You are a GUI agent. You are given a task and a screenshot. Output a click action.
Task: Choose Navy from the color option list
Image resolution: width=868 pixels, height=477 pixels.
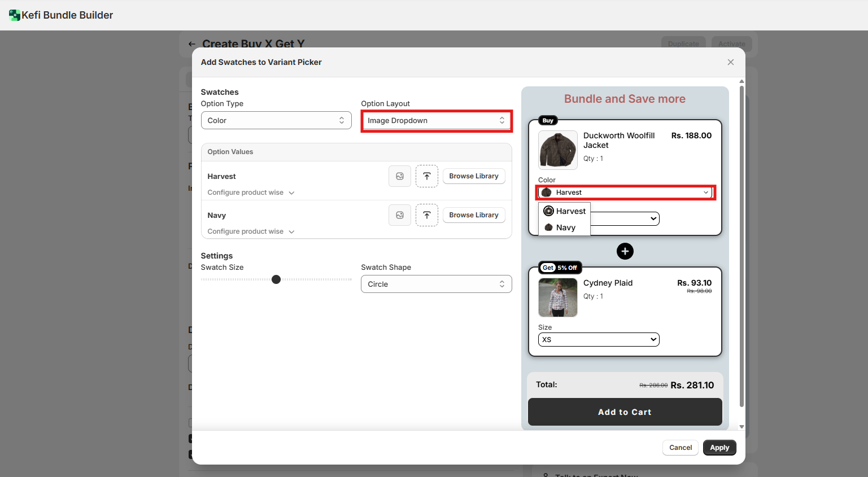[565, 227]
